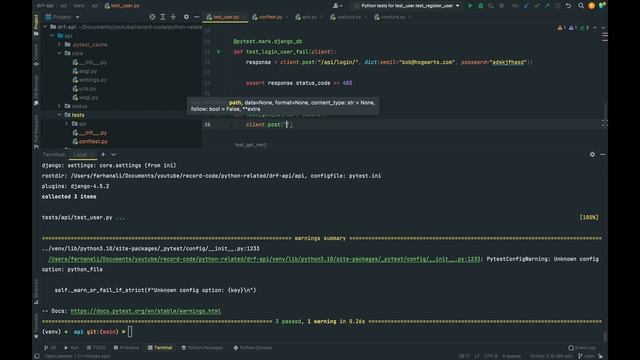Open the Run tool window
This screenshot has height=360, width=640.
click(71, 348)
